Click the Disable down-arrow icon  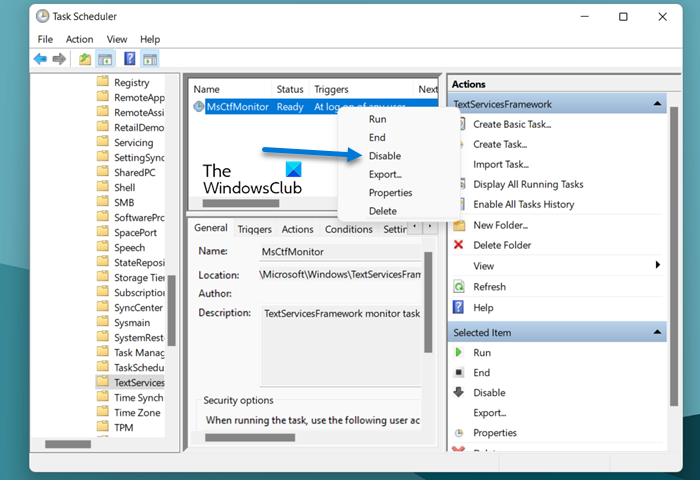tap(458, 392)
